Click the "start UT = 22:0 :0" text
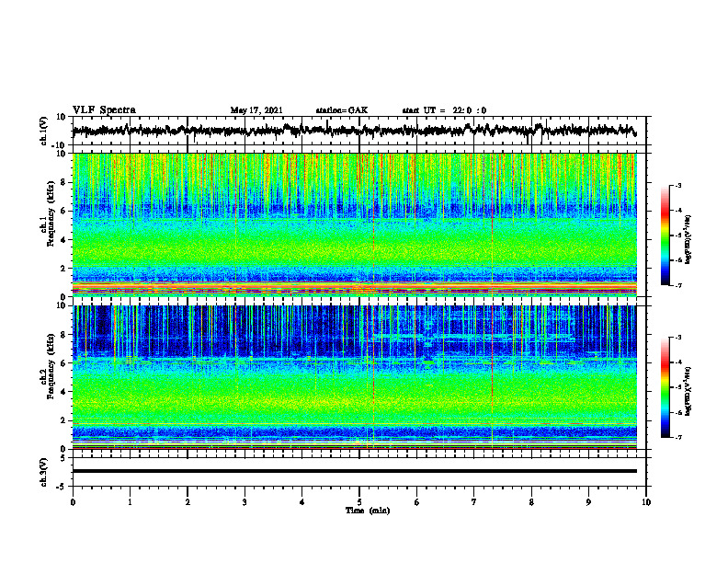Screen dimensions: 728x563 click(444, 110)
